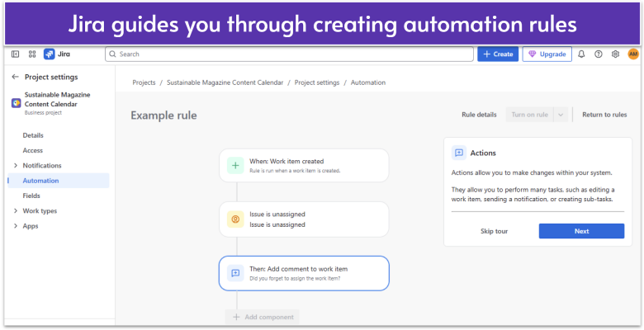644x330 pixels.
Task: Click the orange unassigned condition icon
Action: pos(235,219)
